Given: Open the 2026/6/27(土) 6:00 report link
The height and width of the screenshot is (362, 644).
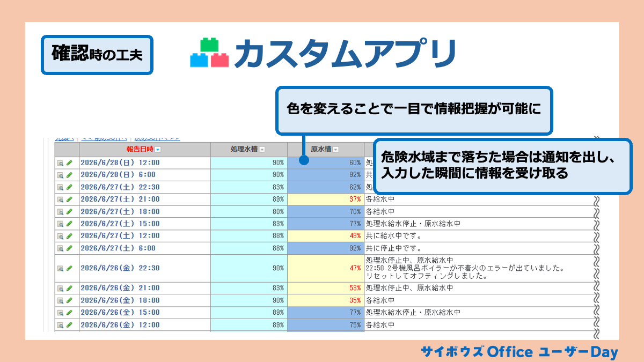Looking at the screenshot, I should [x=118, y=249].
